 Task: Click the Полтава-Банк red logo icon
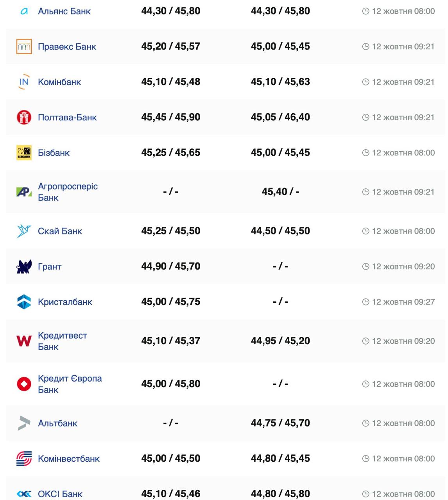[24, 117]
